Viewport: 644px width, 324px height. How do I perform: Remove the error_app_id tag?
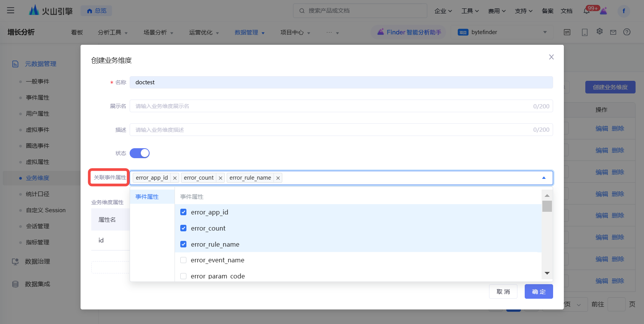click(x=175, y=178)
